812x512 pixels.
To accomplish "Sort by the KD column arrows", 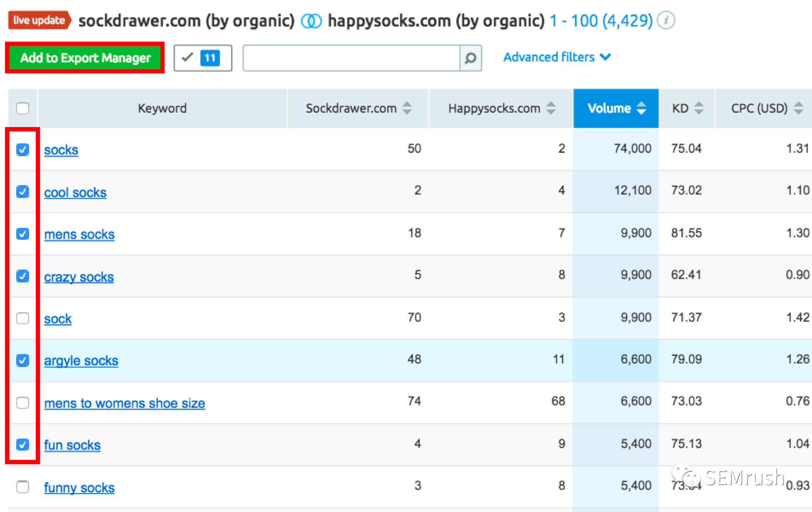I will 699,108.
